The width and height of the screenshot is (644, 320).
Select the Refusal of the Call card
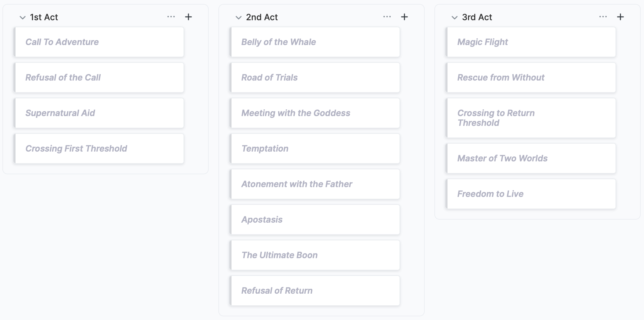(99, 77)
